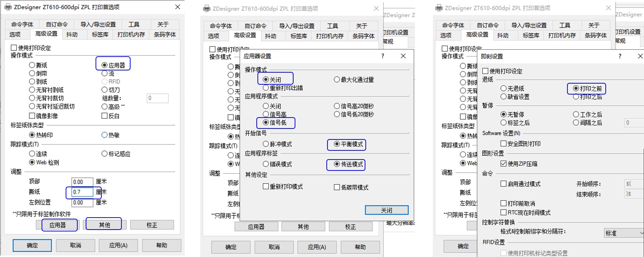Pick the 打印之后 backfeed option

tap(576, 97)
